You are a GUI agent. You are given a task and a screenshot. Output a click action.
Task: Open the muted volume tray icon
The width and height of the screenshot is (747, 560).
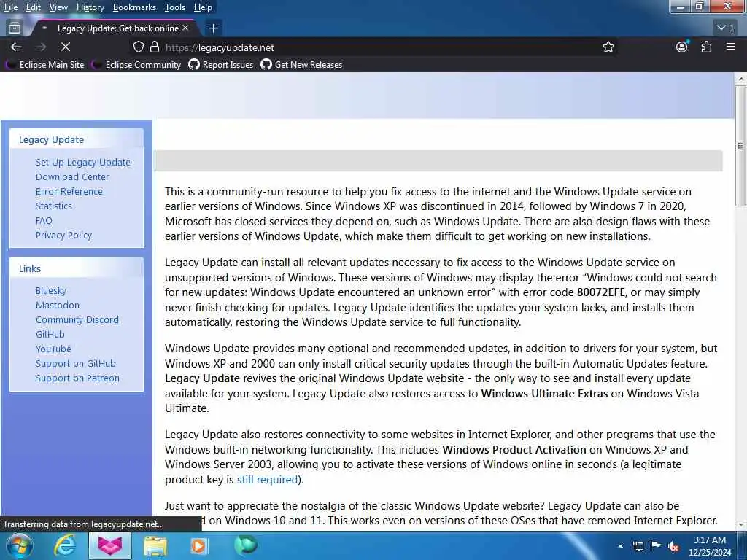point(673,546)
